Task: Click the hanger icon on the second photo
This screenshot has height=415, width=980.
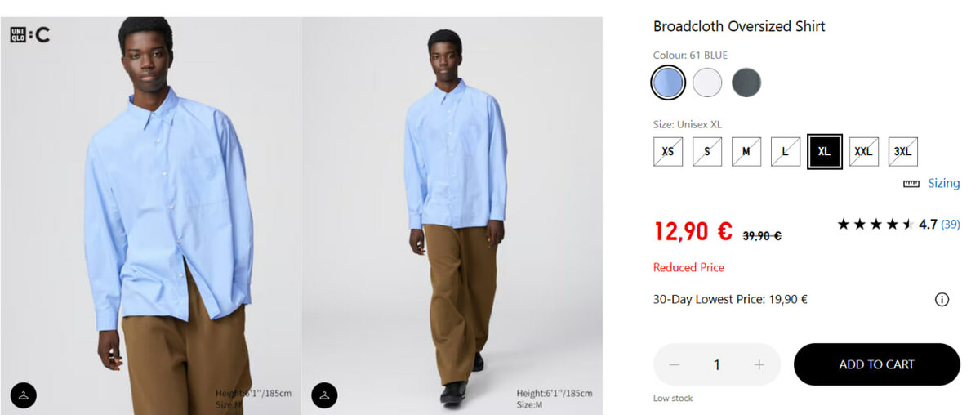Action: 324,395
